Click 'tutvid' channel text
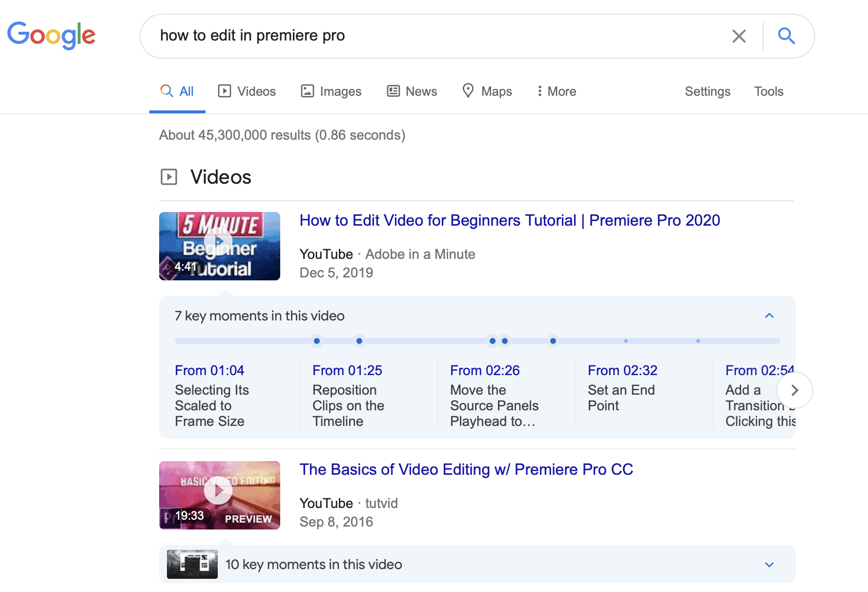Screen dimensions: 868x592 381,504
